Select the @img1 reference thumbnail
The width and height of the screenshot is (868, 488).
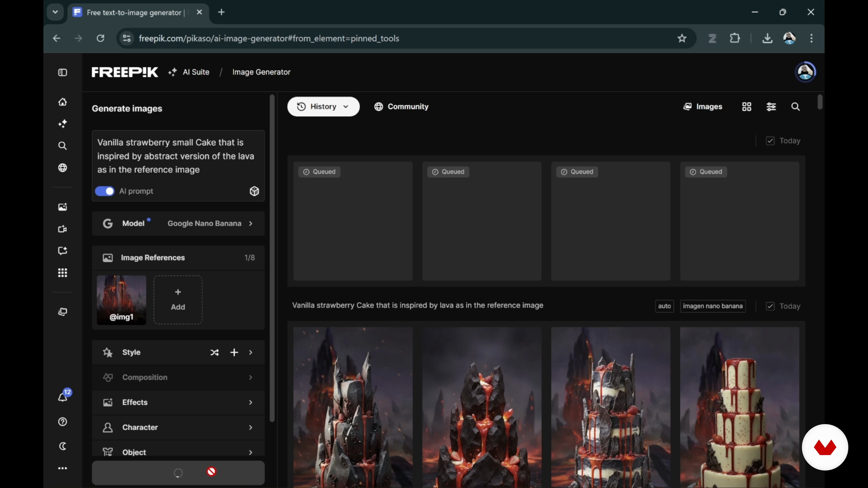(122, 300)
